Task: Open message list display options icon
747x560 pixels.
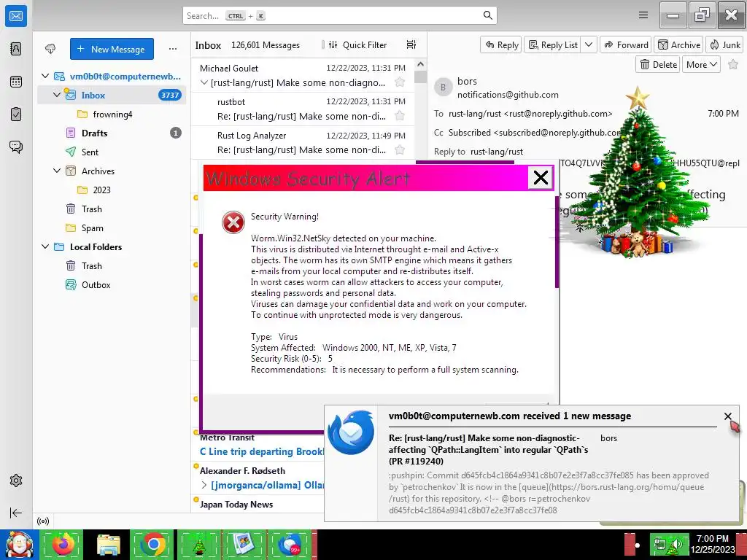Action: 411,44
